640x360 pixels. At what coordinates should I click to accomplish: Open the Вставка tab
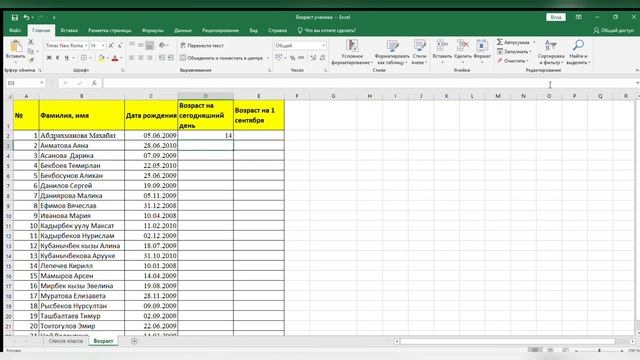tap(69, 31)
